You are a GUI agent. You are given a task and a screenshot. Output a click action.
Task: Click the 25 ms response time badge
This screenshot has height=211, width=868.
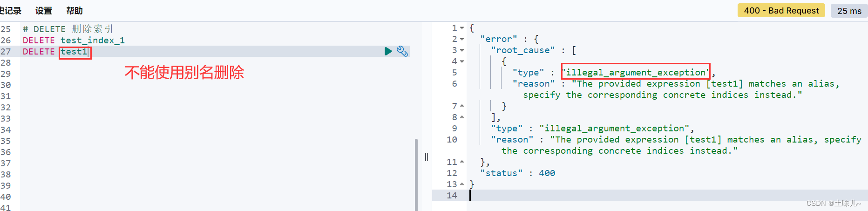click(x=849, y=11)
